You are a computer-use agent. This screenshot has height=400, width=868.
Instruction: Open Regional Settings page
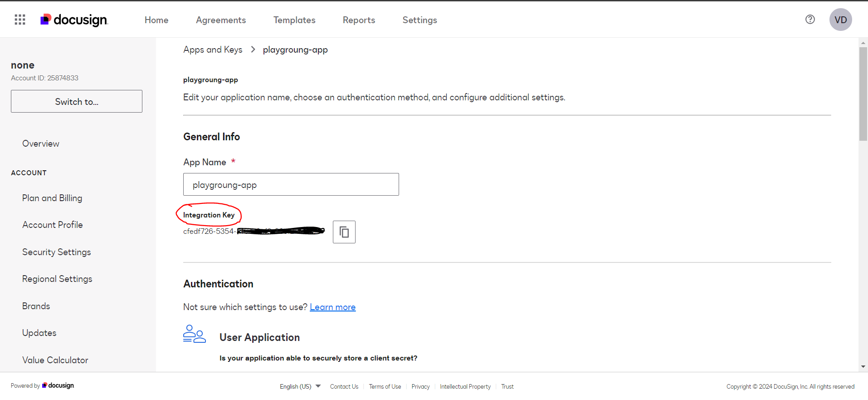click(57, 279)
